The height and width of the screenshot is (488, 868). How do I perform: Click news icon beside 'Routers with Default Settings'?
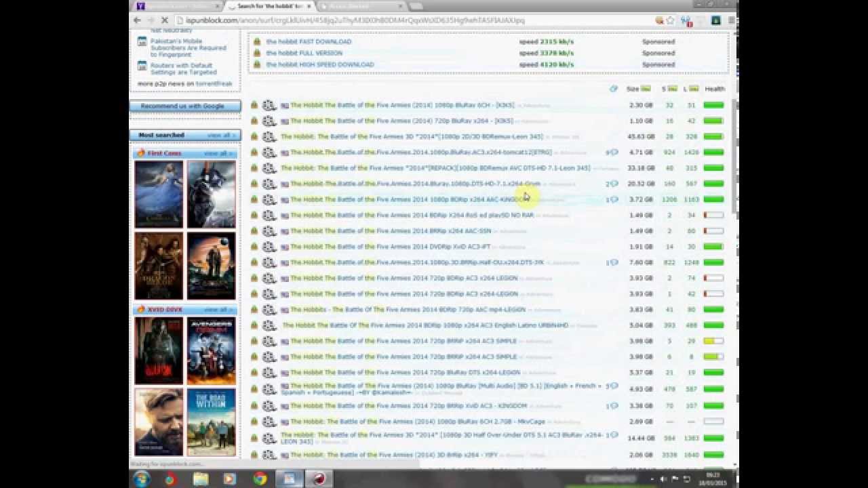[x=142, y=66]
